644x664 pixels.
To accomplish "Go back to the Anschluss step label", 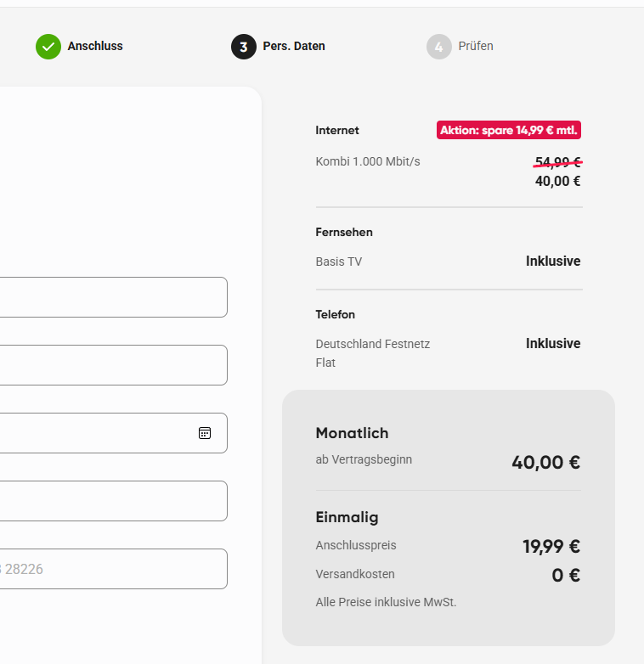I will click(95, 47).
